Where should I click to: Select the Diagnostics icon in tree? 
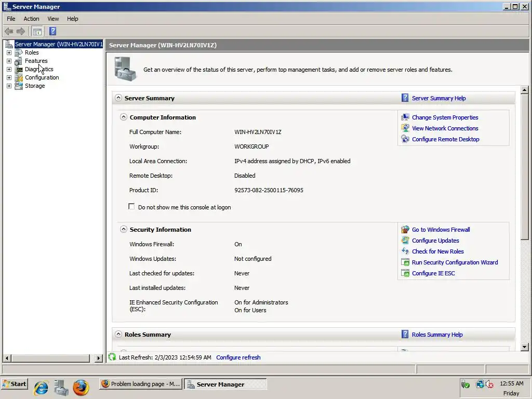click(19, 69)
